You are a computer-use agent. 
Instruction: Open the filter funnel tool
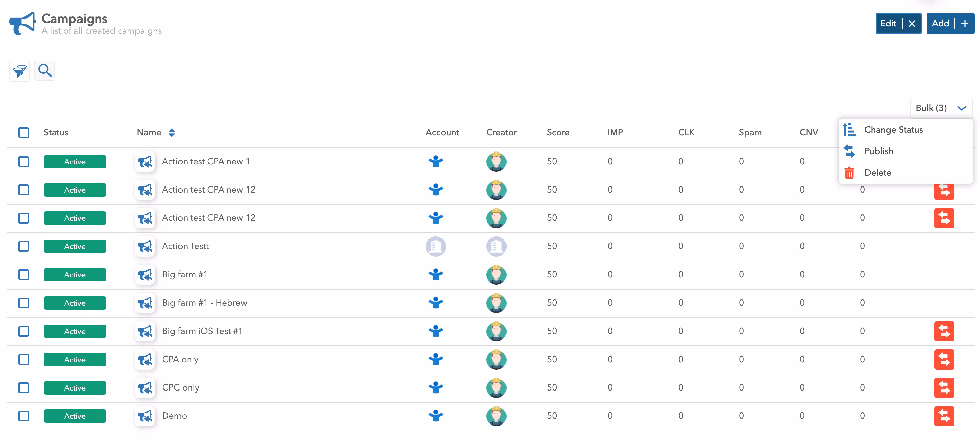[x=20, y=71]
